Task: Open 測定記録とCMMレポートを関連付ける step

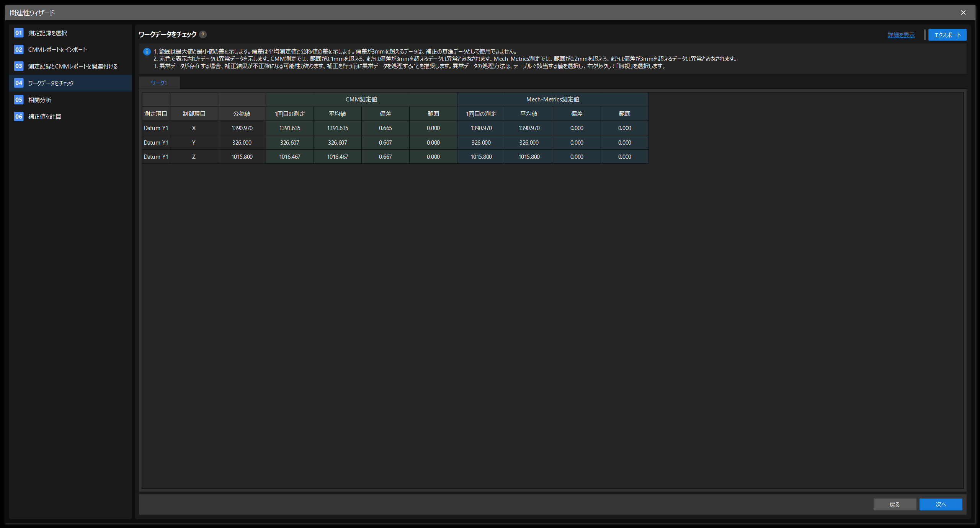Action: click(x=70, y=66)
